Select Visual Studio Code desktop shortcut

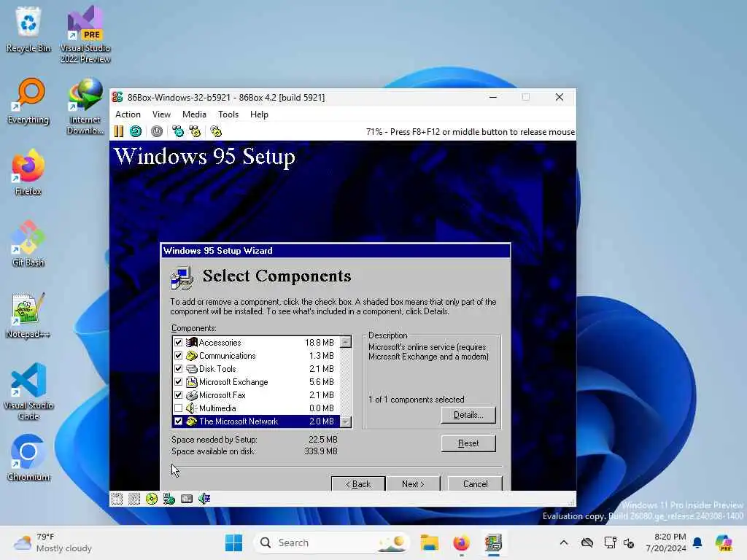pos(28,392)
